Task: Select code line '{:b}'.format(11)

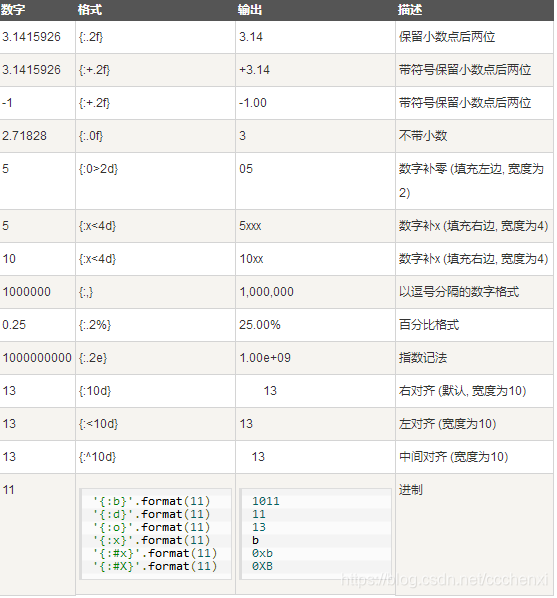Action: pyautogui.click(x=152, y=501)
